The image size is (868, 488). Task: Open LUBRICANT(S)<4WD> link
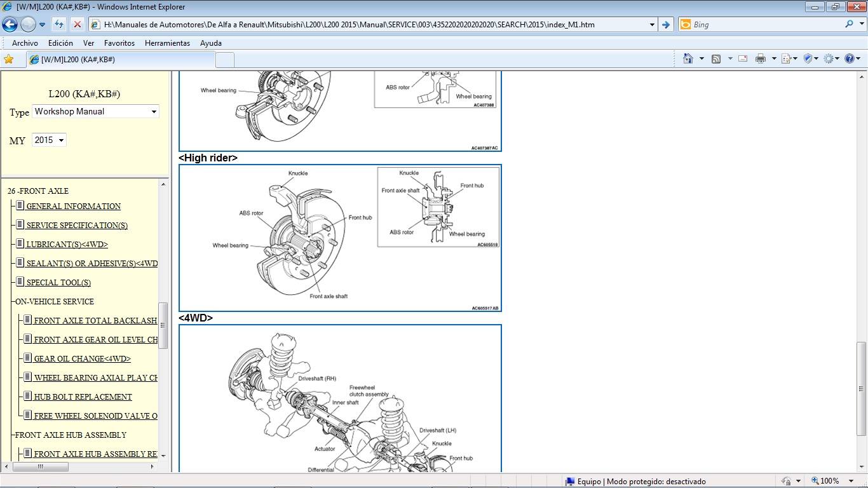tap(67, 245)
